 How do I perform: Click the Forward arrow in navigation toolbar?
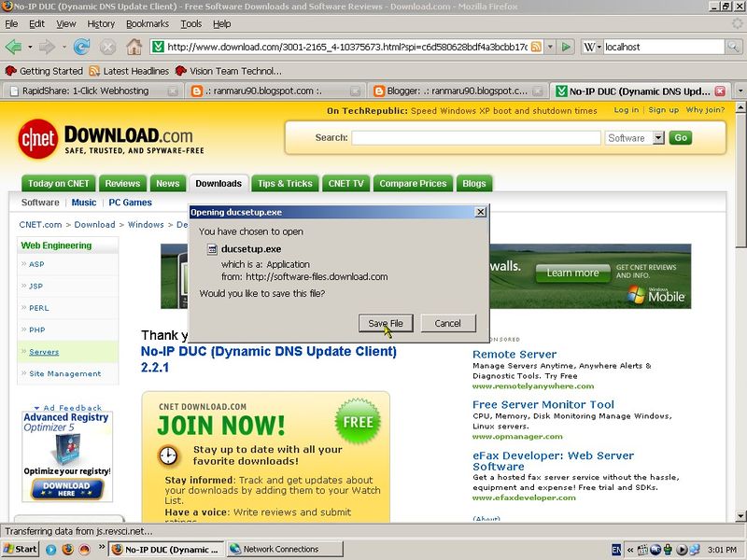click(x=47, y=47)
